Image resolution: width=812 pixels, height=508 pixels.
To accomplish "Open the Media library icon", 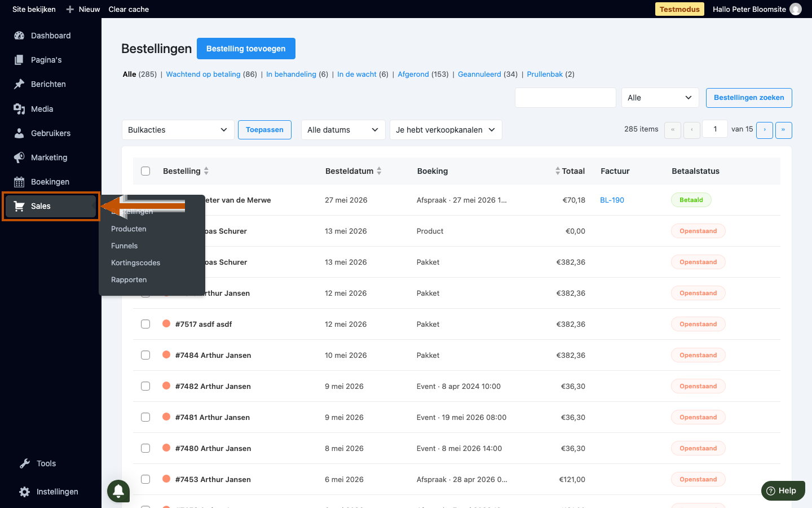I will click(19, 109).
